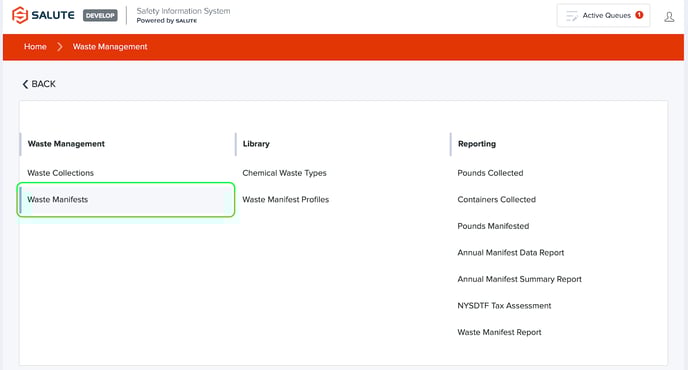This screenshot has height=370, width=688.
Task: View Containers Collected report
Action: click(x=497, y=199)
